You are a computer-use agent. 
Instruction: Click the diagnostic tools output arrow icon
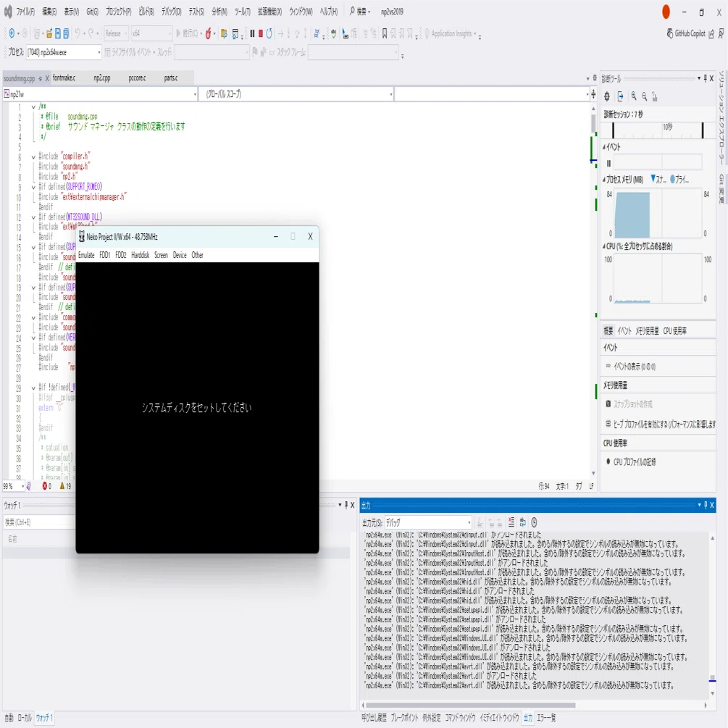620,96
